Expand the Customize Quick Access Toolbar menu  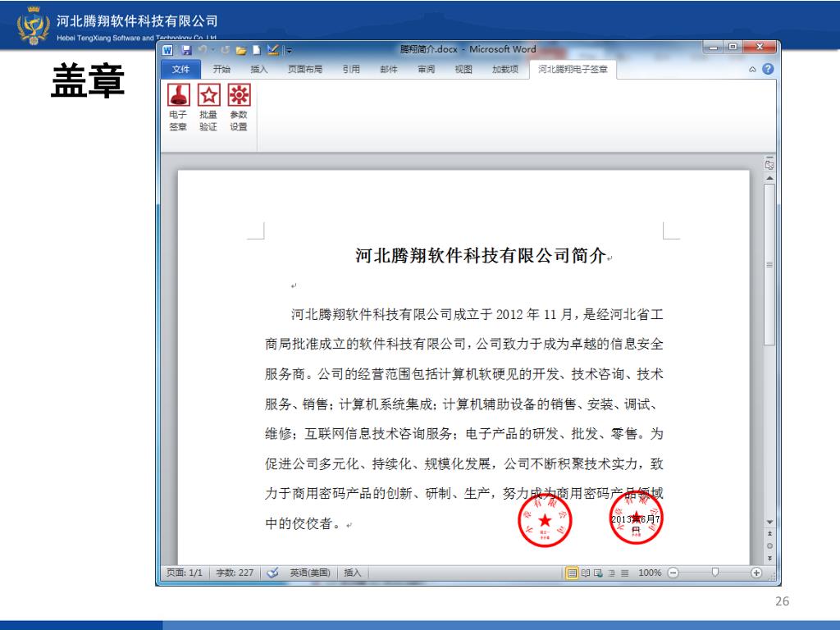pos(289,50)
